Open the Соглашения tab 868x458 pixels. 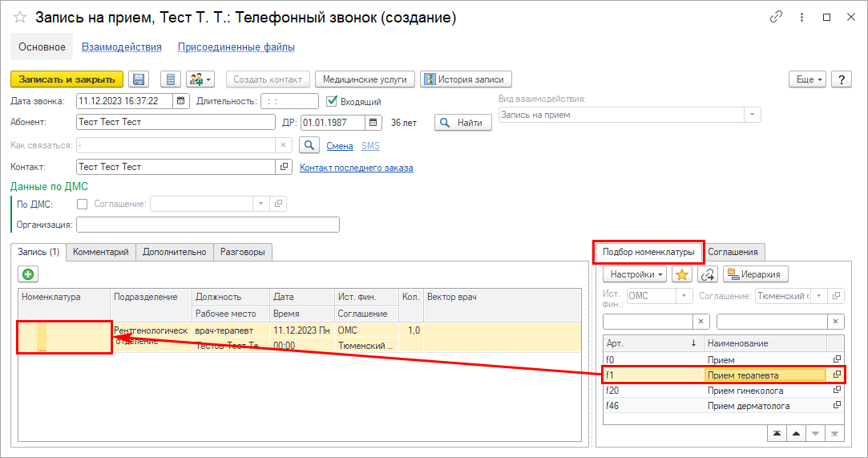[x=733, y=252]
